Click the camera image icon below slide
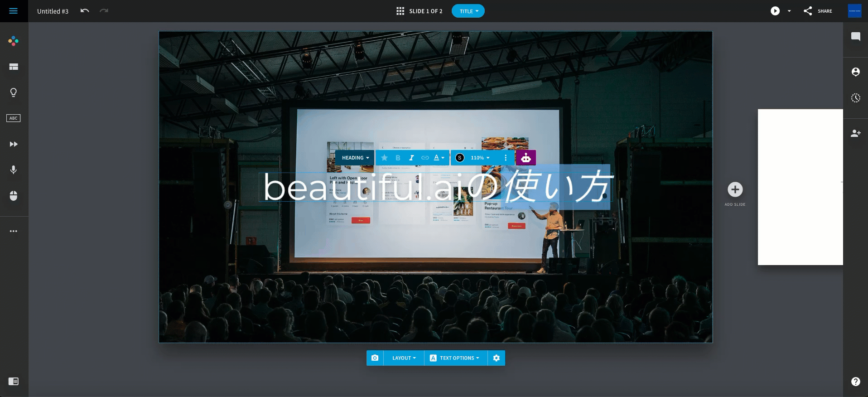Screen dimensions: 868x397 click(375, 358)
